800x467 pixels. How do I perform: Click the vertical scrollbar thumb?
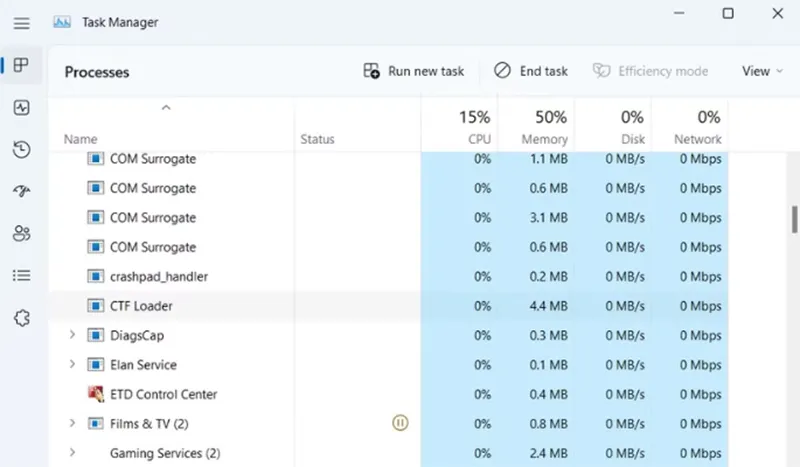794,219
